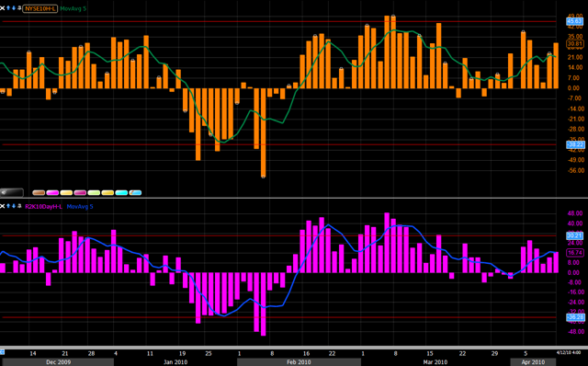
Task: Click the small blue icon at timeline start
Action: coord(2,352)
